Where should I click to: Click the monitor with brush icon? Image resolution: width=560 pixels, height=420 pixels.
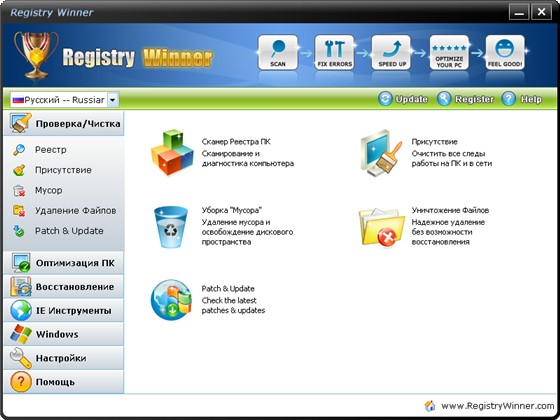point(381,153)
